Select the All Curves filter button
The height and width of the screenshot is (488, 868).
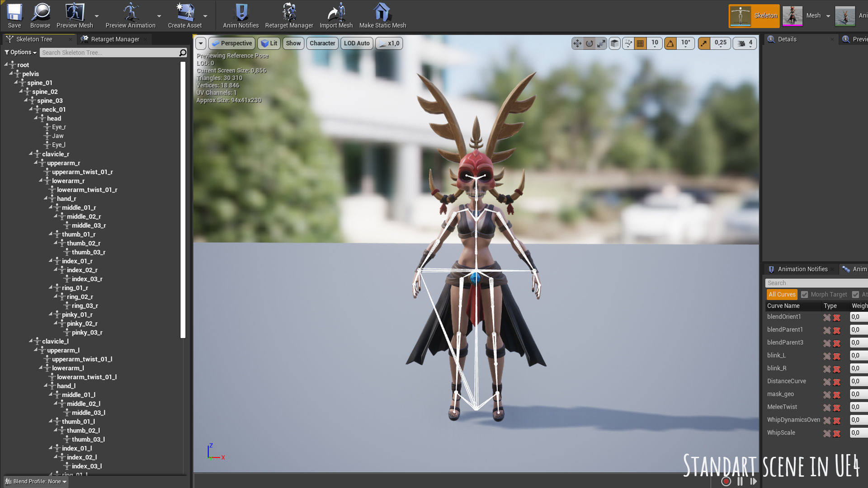[x=782, y=295]
